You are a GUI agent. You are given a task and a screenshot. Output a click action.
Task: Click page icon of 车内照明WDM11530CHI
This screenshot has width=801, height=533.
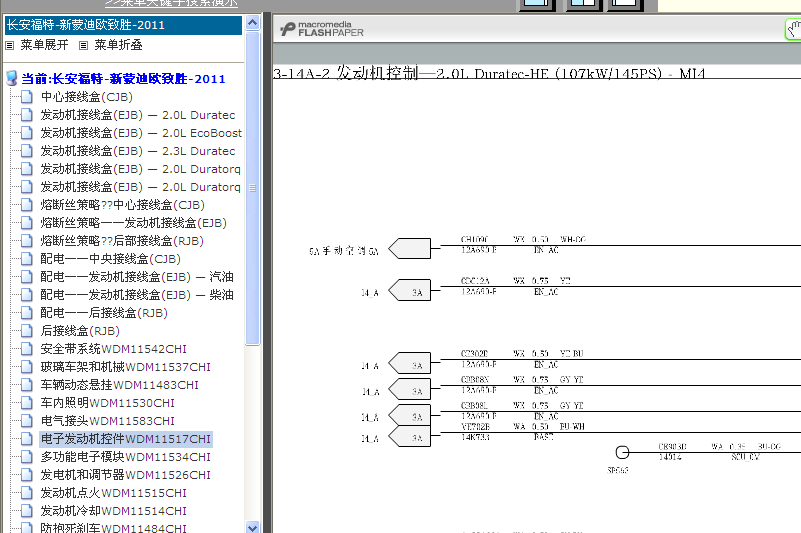pos(27,403)
